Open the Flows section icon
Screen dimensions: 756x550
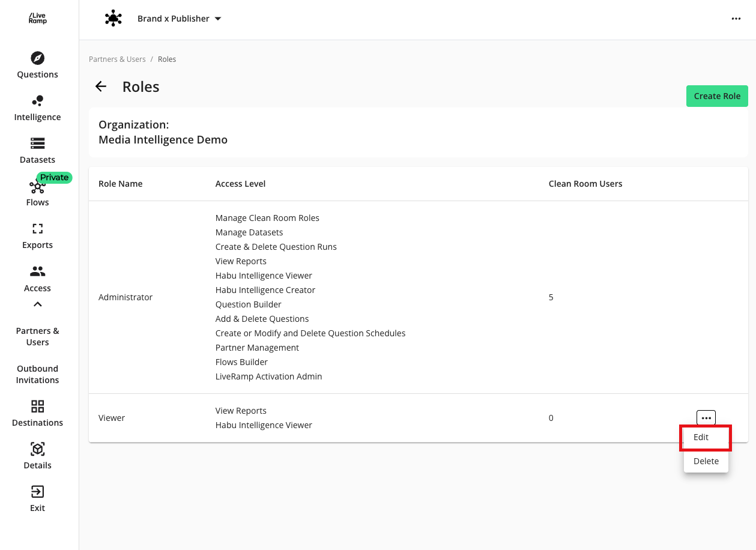[x=37, y=187]
